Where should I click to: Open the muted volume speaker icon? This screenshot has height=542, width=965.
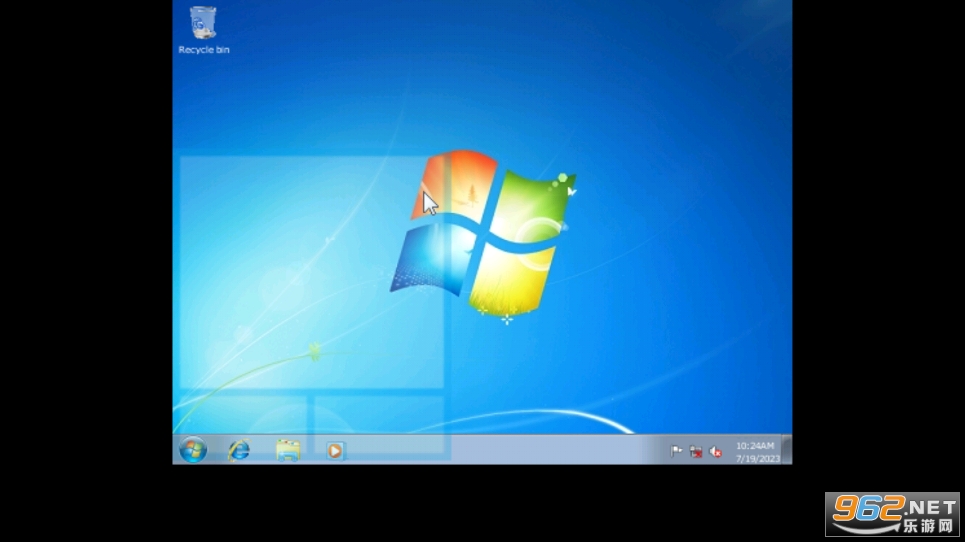(715, 452)
